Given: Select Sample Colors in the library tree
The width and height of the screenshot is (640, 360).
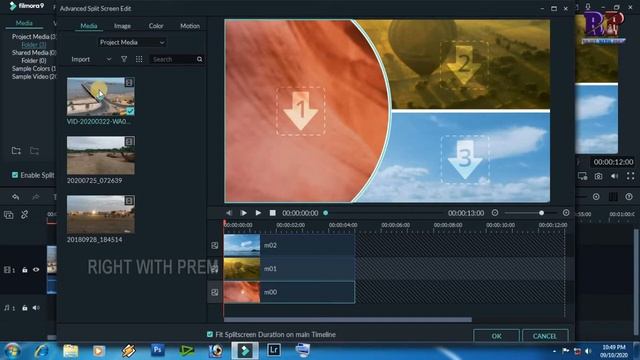Looking at the screenshot, I should click(x=34, y=69).
